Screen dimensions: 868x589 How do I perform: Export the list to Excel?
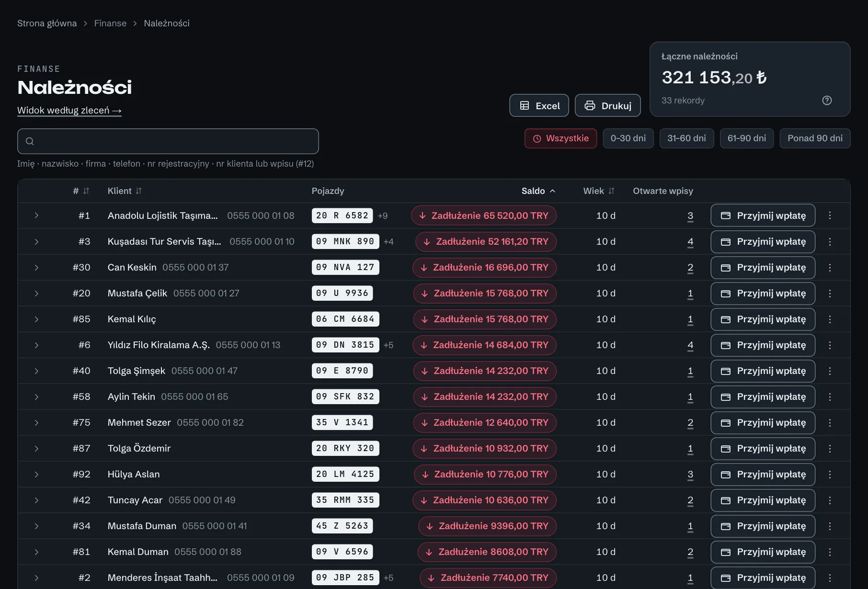[x=539, y=105]
